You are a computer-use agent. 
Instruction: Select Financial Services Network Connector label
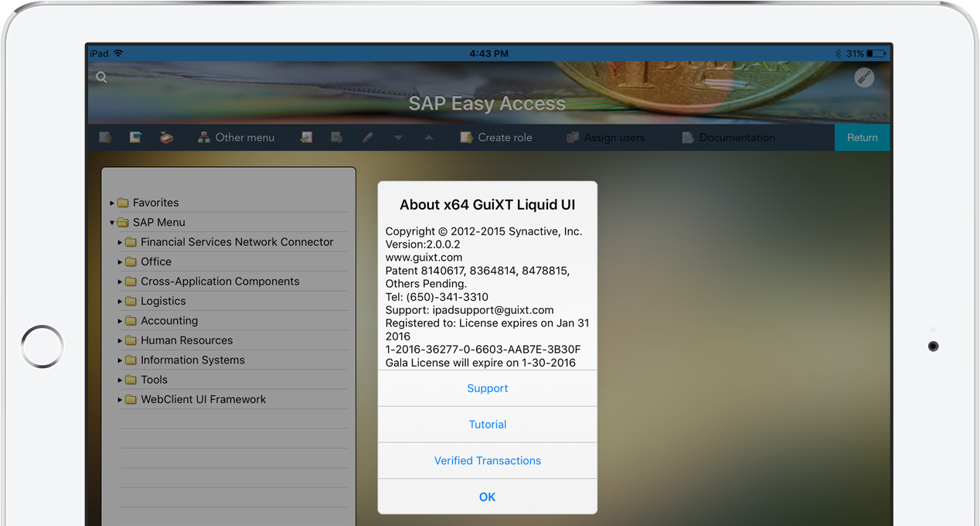pyautogui.click(x=237, y=242)
